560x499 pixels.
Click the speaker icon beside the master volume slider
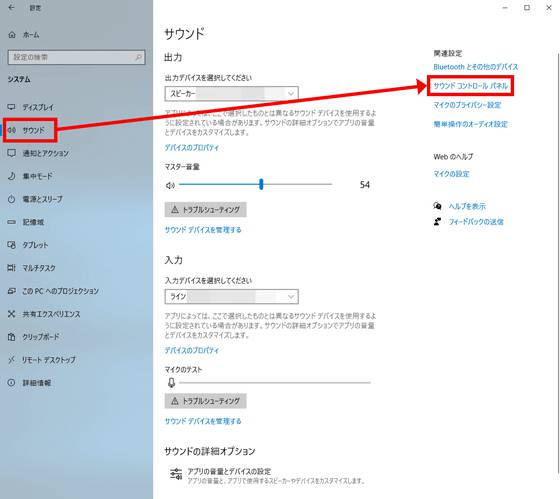pos(170,185)
